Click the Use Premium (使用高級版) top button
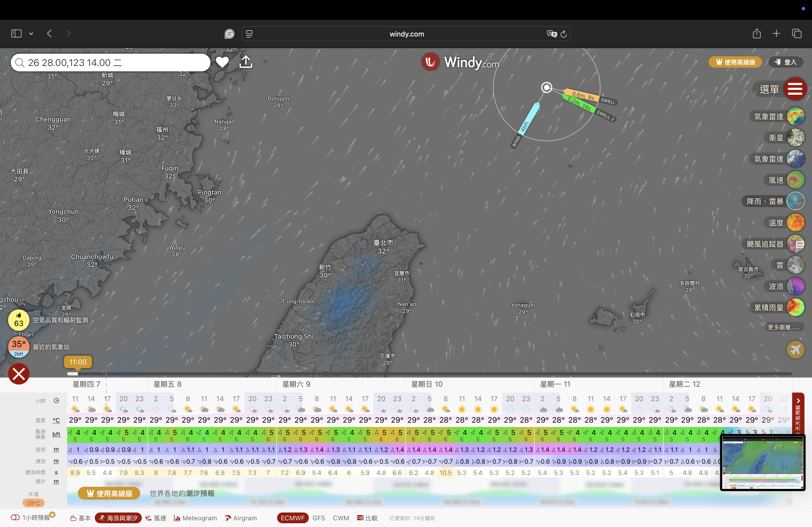 [x=735, y=62]
